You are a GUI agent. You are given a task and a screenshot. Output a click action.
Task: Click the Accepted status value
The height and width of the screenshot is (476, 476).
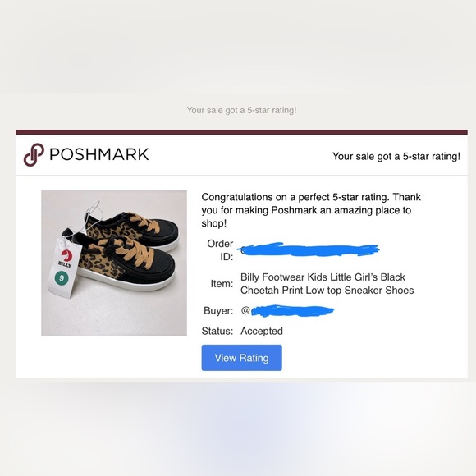(x=262, y=331)
